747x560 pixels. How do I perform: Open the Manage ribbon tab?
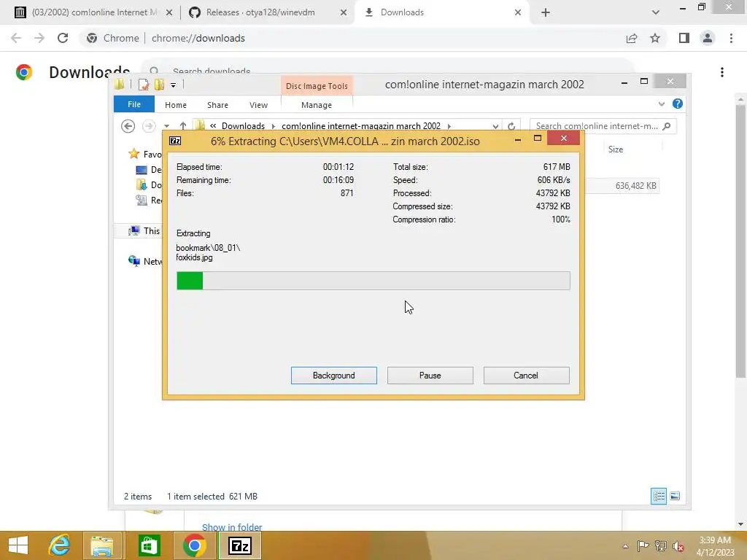(x=317, y=105)
